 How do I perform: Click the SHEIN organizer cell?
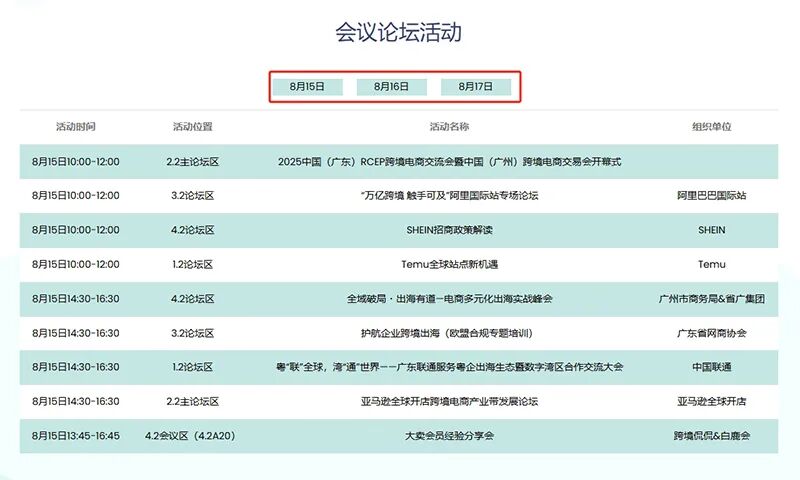[x=712, y=230]
